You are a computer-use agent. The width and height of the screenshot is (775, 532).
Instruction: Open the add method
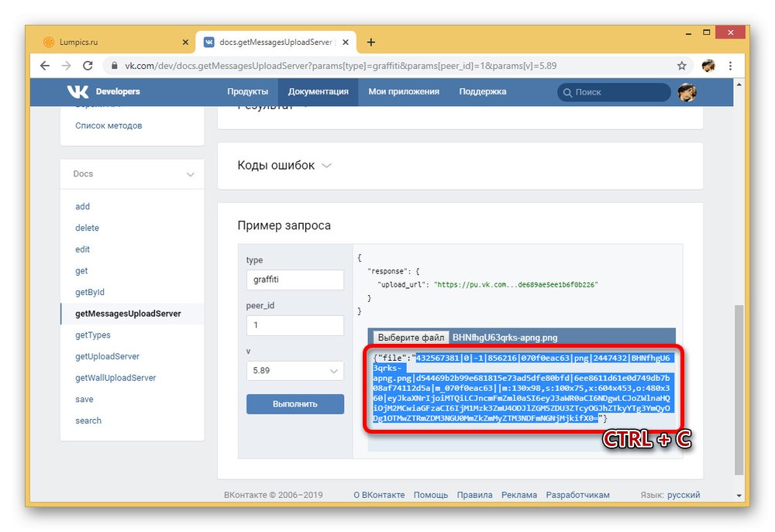83,207
